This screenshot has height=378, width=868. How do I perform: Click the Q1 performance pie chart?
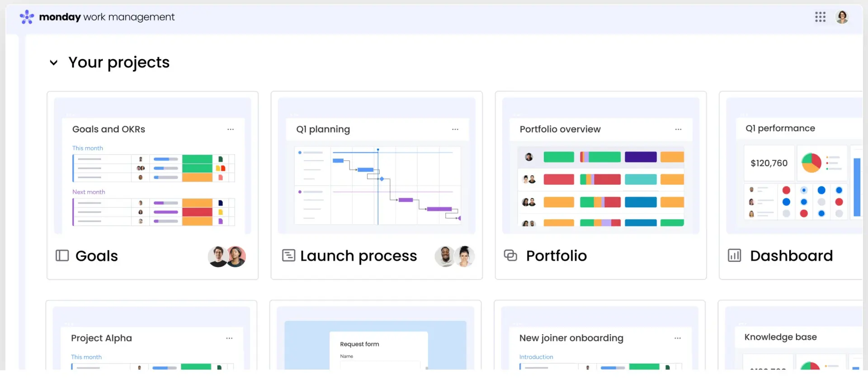(x=811, y=163)
